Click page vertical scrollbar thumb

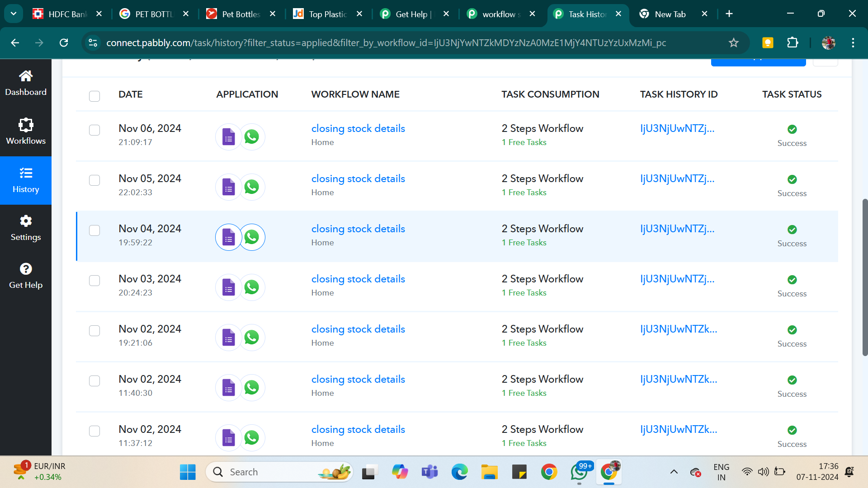[x=865, y=277]
